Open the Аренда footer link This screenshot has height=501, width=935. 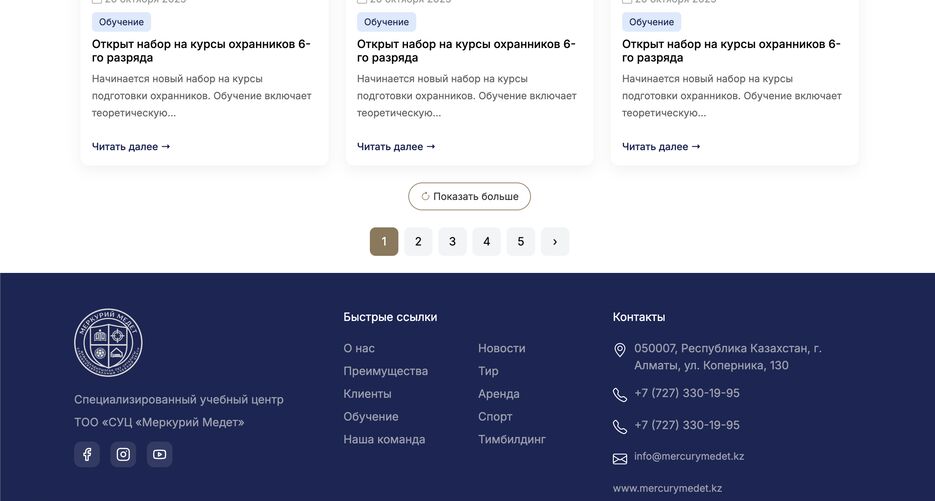coord(499,394)
